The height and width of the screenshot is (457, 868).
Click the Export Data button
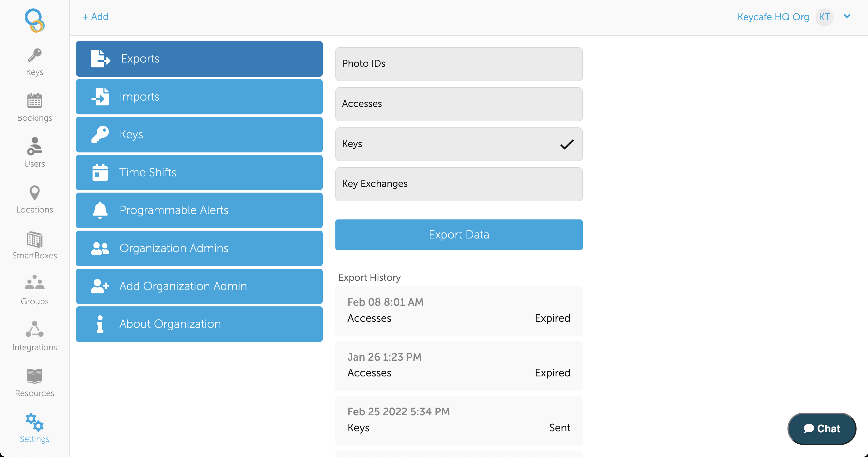459,235
